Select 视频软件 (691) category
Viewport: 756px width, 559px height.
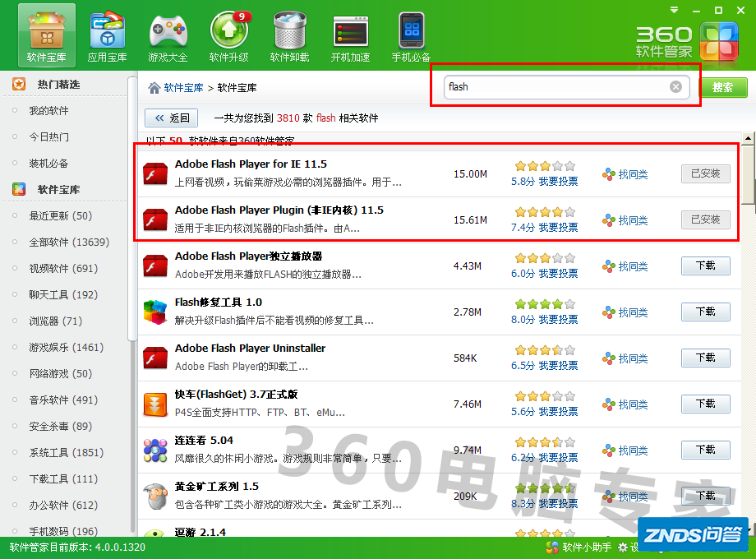63,269
